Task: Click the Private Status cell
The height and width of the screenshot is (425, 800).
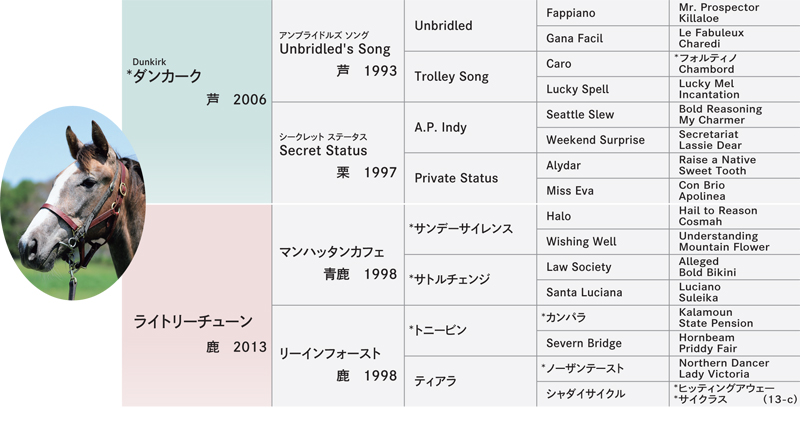Action: pyautogui.click(x=470, y=178)
